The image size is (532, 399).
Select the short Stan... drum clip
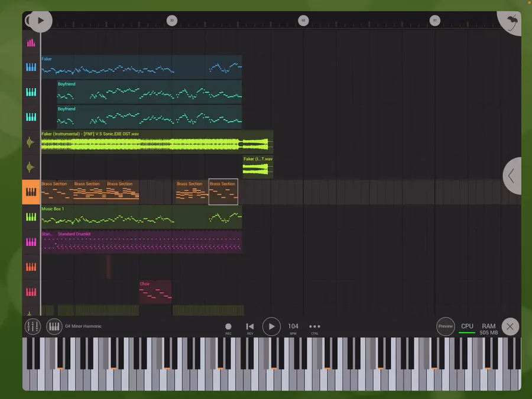tap(49, 242)
